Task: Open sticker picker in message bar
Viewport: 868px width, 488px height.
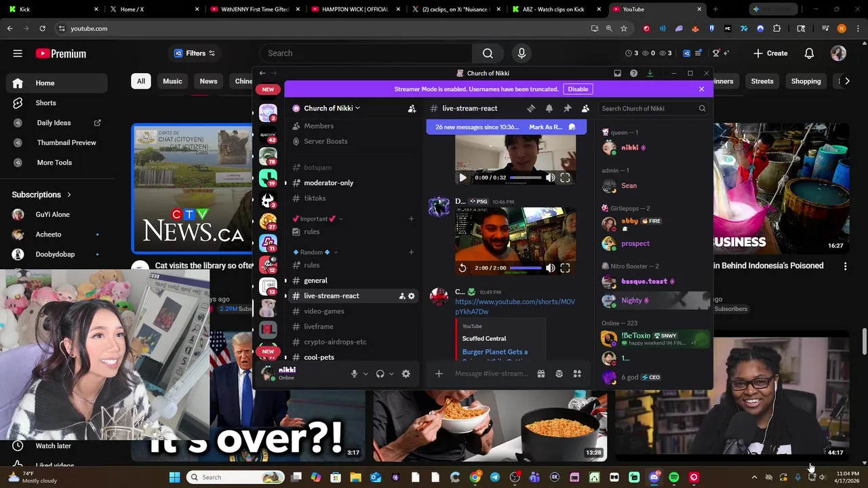Action: coord(559,373)
